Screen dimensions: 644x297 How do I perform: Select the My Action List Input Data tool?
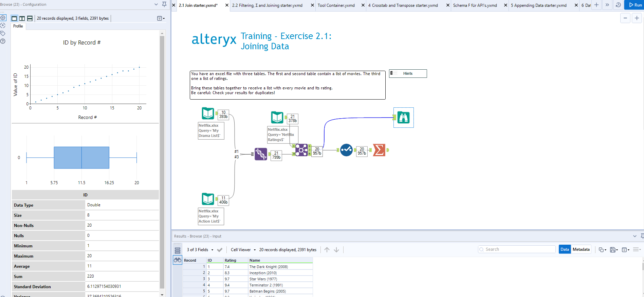coord(208,199)
